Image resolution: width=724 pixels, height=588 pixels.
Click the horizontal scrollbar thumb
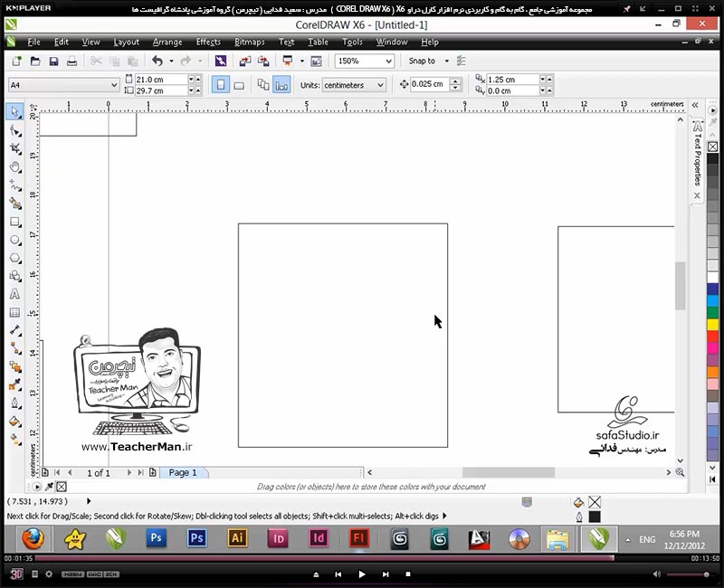509,472
